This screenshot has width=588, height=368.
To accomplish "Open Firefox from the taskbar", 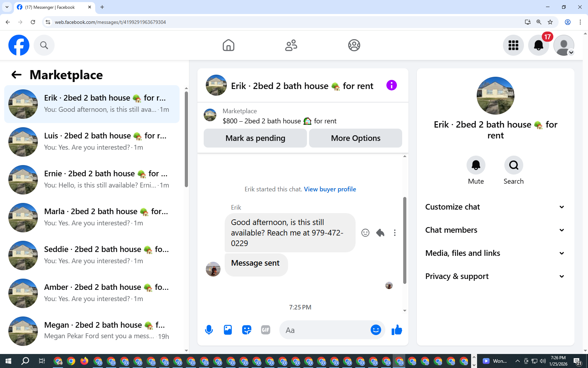I will [84, 361].
